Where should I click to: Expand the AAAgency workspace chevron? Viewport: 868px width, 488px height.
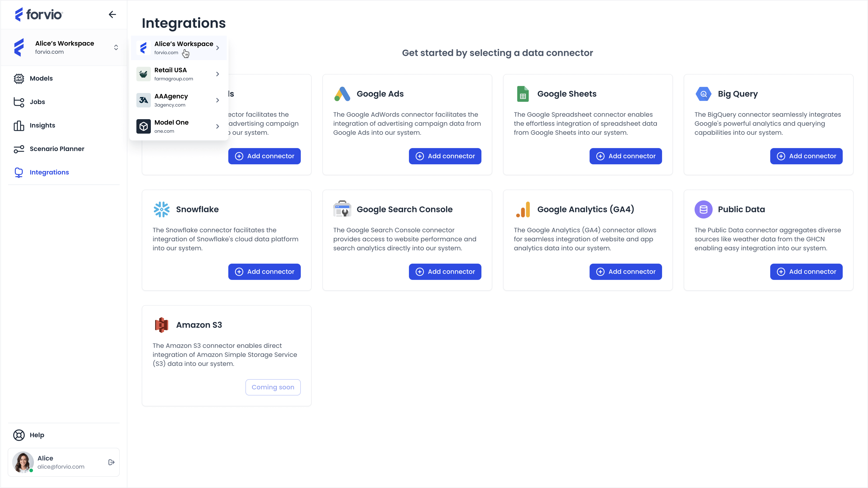[218, 100]
